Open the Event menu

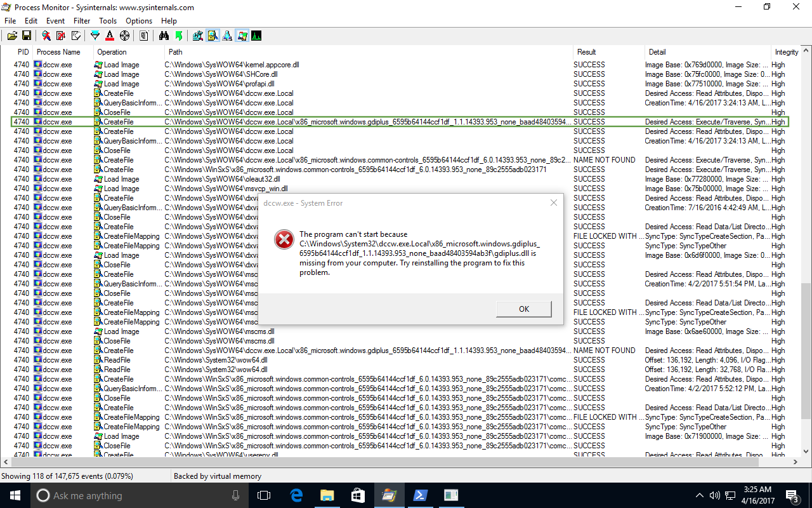click(x=56, y=21)
